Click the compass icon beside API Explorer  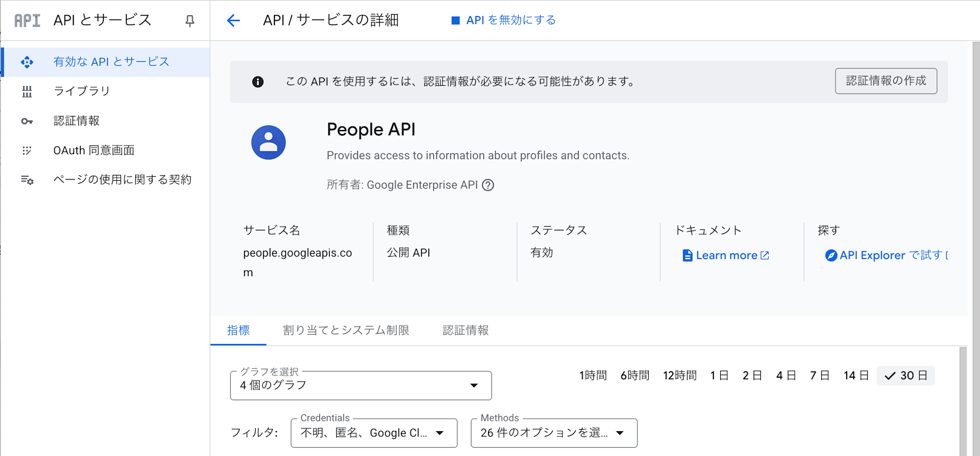(831, 255)
